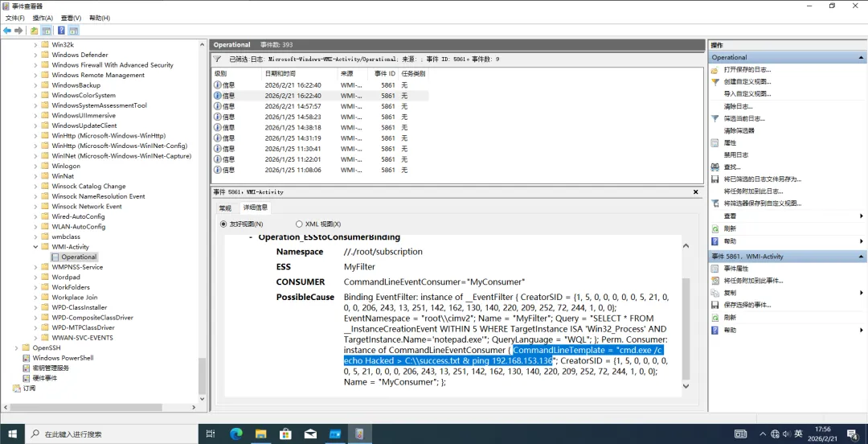Click the up-one-level folder toolbar icon
The image size is (868, 444).
pyautogui.click(x=35, y=31)
